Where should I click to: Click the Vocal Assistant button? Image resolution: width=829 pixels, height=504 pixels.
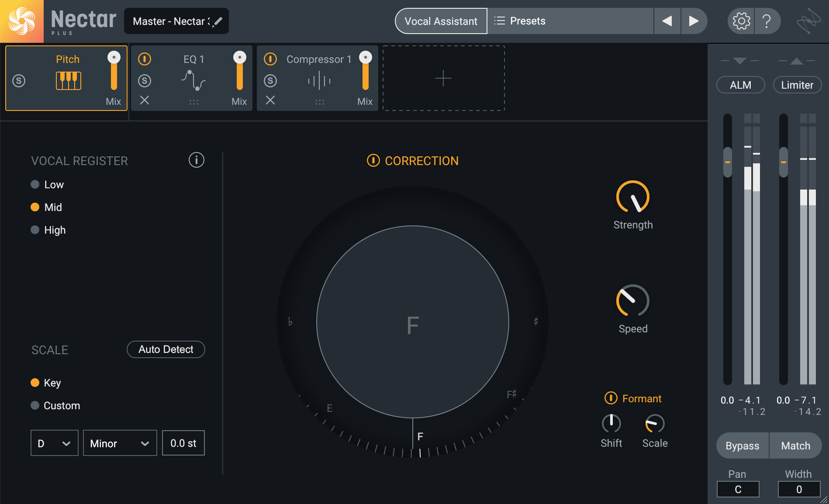coord(441,21)
